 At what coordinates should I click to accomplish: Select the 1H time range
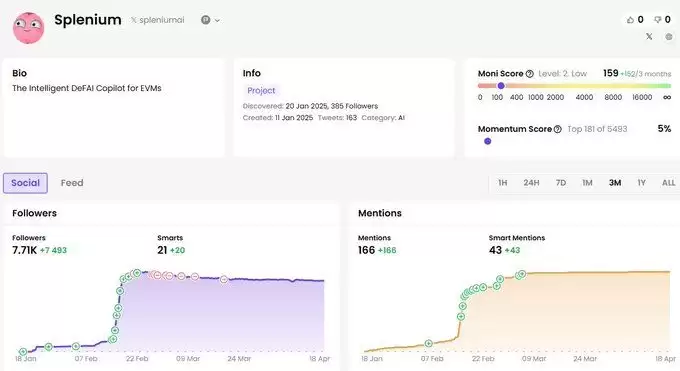click(503, 183)
